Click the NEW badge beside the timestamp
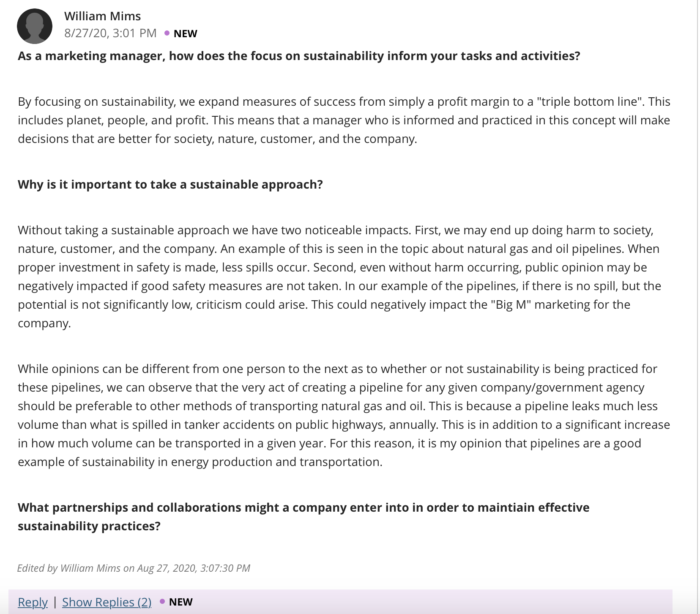The image size is (700, 614). [x=185, y=33]
